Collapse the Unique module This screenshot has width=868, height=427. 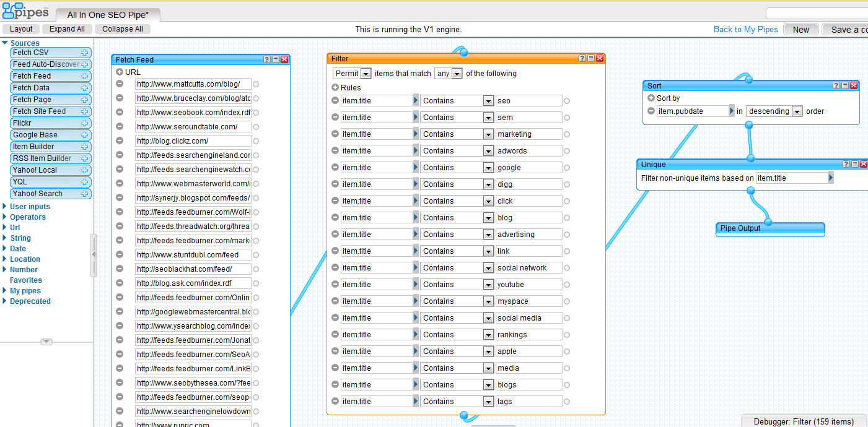(855, 164)
